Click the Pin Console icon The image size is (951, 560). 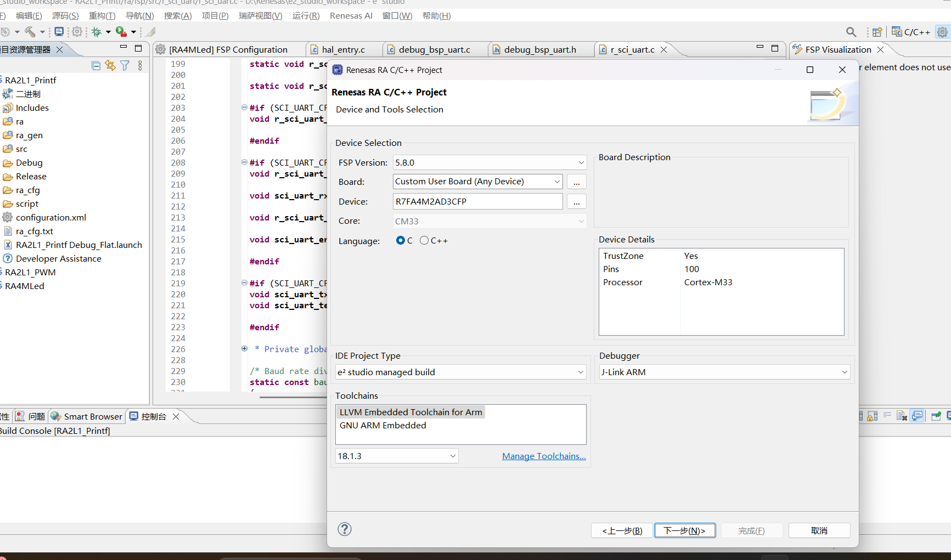coord(936,416)
